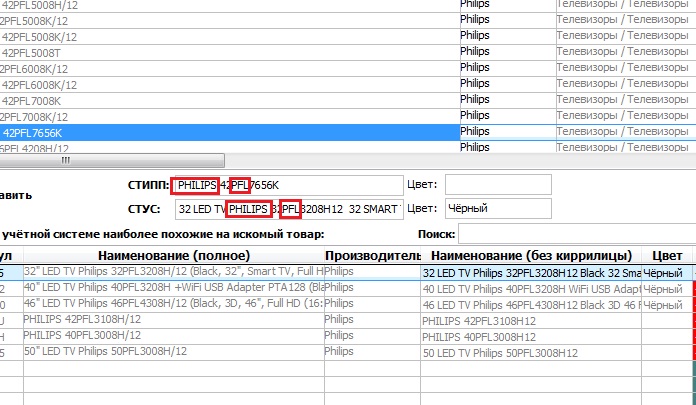Focus the empty Цвет field beside СТИПП
696x405 pixels.
[x=498, y=184]
